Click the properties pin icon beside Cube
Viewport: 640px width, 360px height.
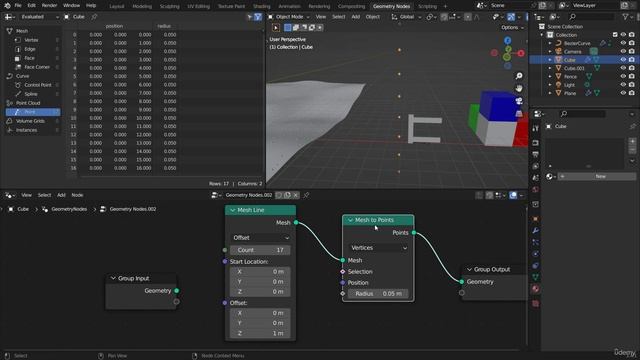click(632, 127)
